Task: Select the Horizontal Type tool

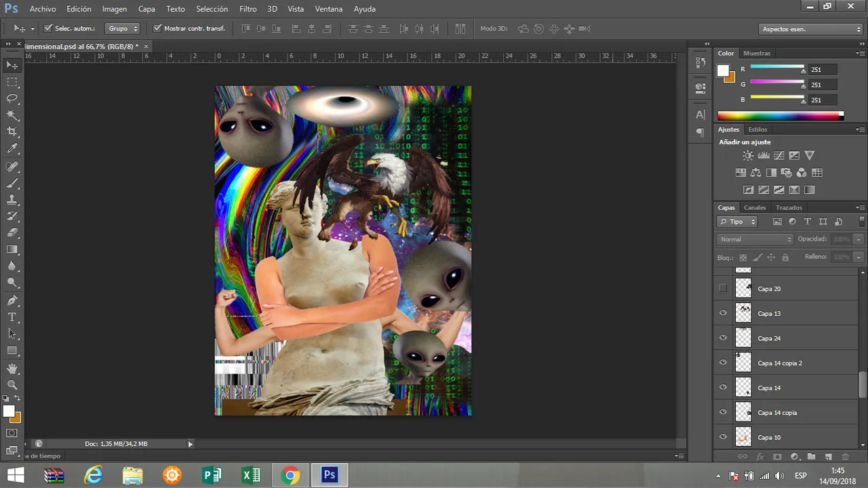Action: 12,317
